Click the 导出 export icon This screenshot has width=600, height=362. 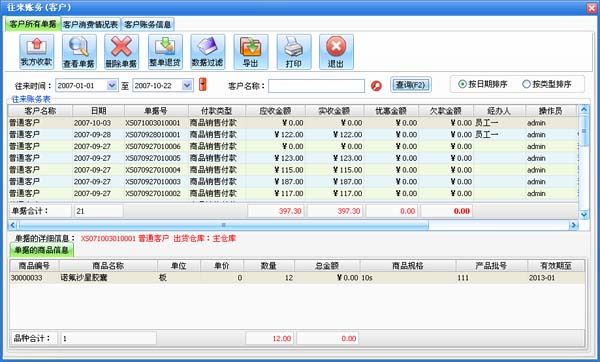click(251, 52)
